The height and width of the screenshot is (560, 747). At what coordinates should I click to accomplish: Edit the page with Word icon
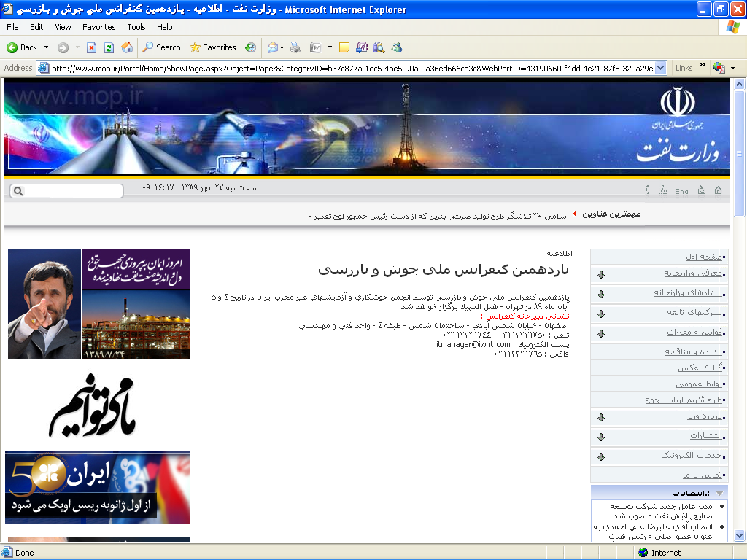(315, 47)
